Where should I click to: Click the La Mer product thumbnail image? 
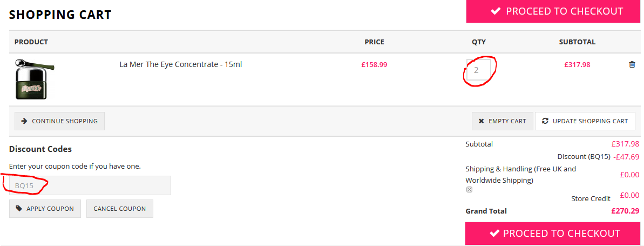[x=35, y=79]
